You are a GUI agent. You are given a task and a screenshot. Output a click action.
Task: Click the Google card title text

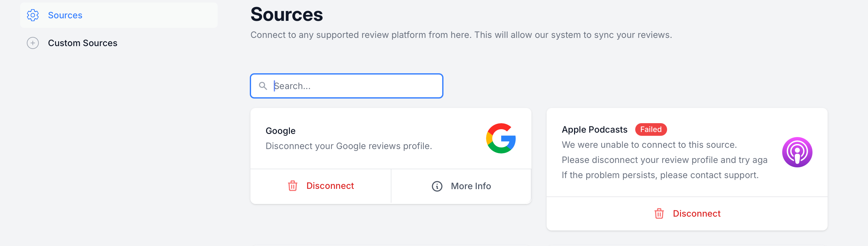point(280,131)
